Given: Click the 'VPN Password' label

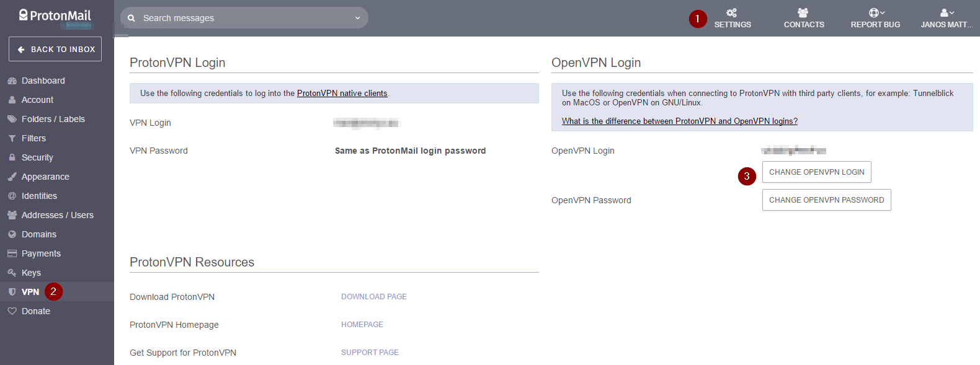Looking at the screenshot, I should click(159, 151).
